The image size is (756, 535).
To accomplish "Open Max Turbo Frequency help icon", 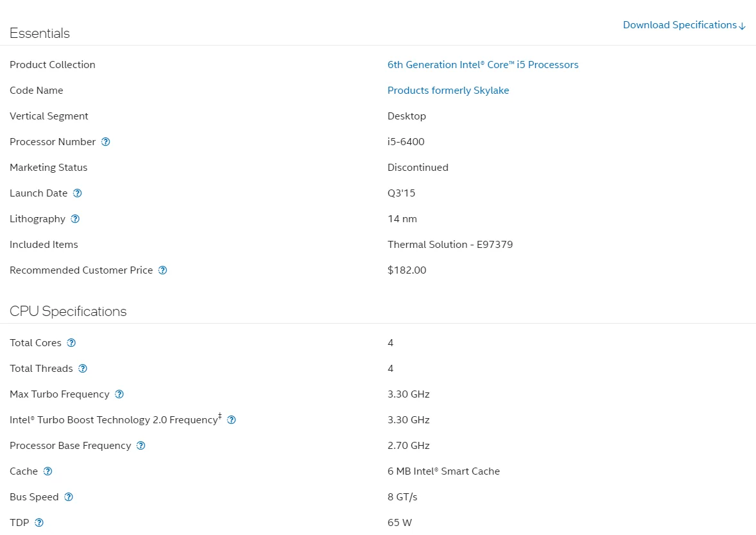I will [119, 394].
